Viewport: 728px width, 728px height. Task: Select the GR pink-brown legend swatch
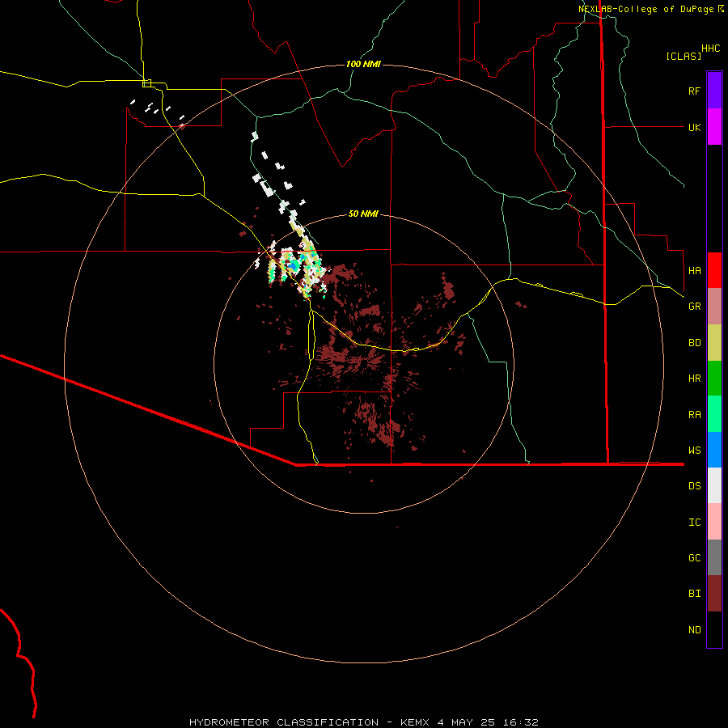714,307
